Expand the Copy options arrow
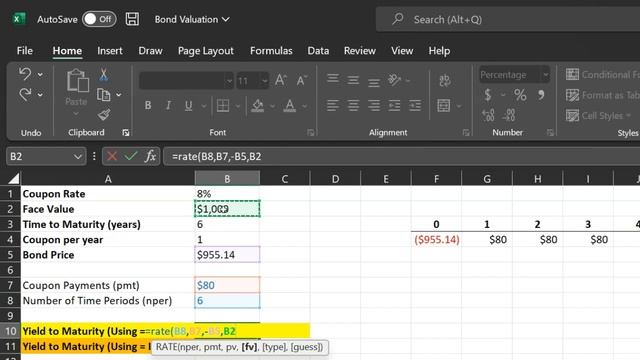Viewport: 640px width, 360px height. point(119,95)
